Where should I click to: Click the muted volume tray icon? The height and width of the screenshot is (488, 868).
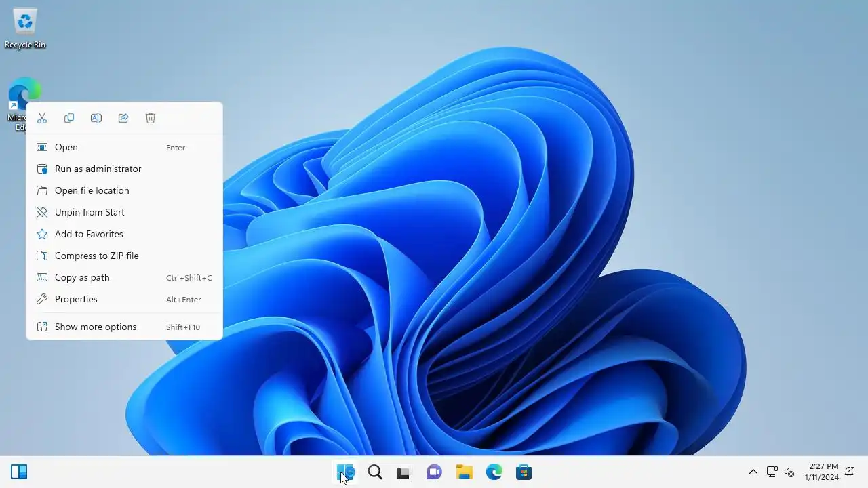click(789, 472)
